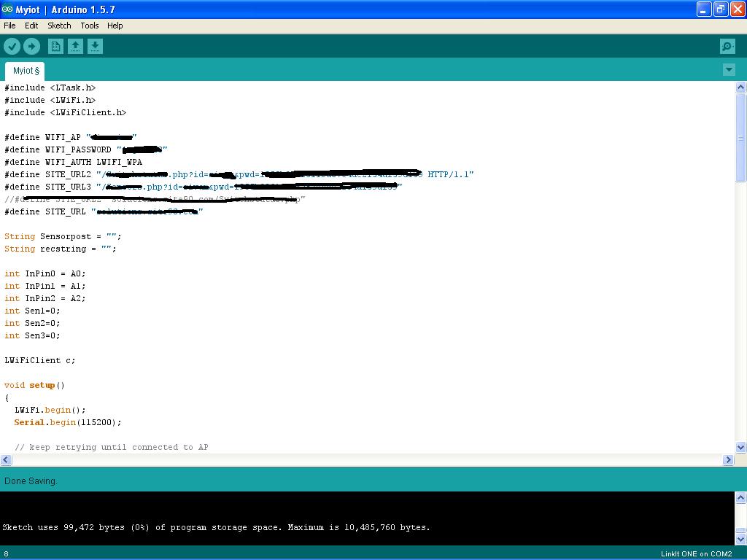
Task: Restore down the Arduino window
Action: [721, 9]
